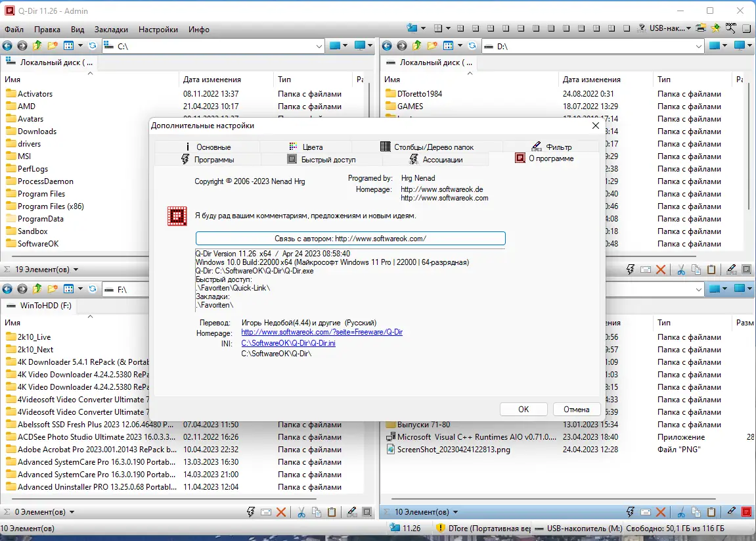Copy selection in the F:\ pane status bar
The width and height of the screenshot is (756, 541).
317,512
